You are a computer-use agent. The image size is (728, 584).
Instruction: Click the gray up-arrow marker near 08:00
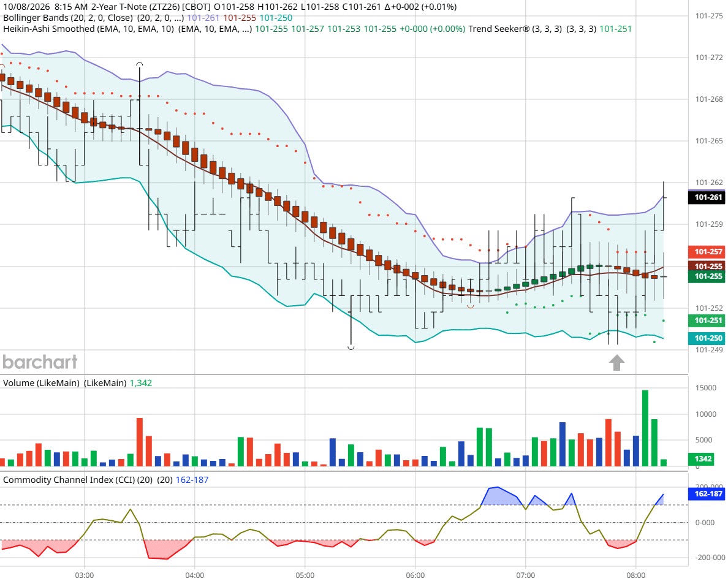click(x=616, y=363)
